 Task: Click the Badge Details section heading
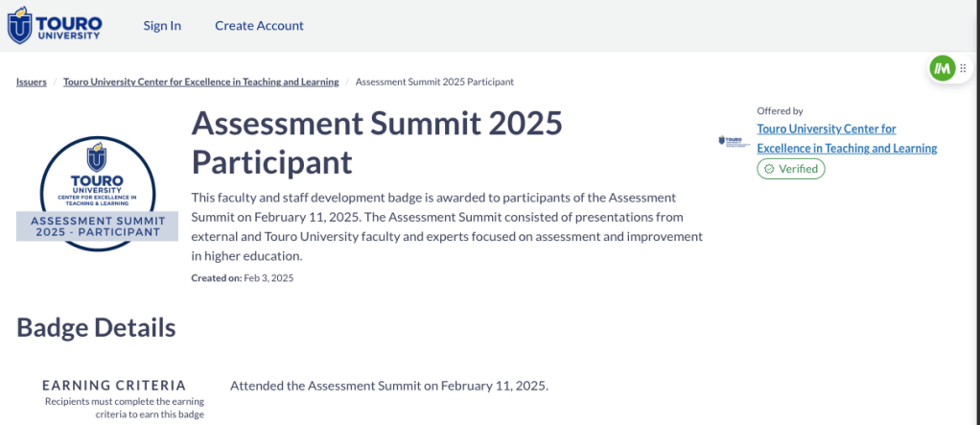click(96, 327)
